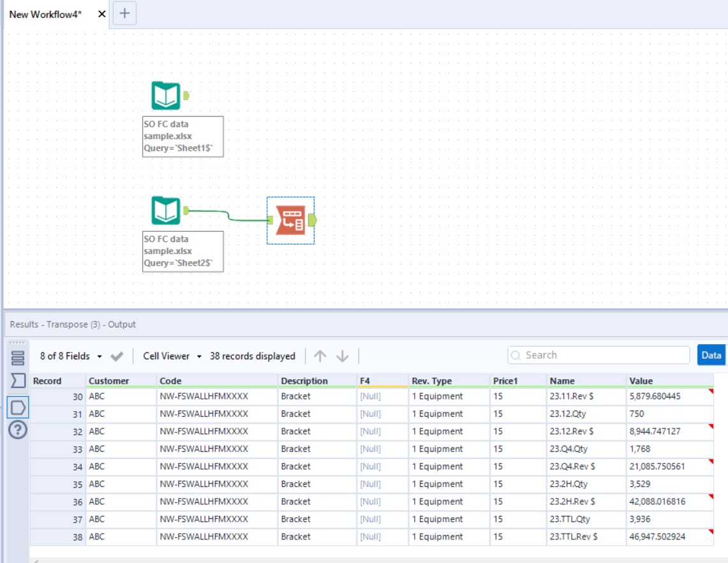The height and width of the screenshot is (563, 728).
Task: Click the up arrow record navigation icon
Action: click(x=320, y=356)
